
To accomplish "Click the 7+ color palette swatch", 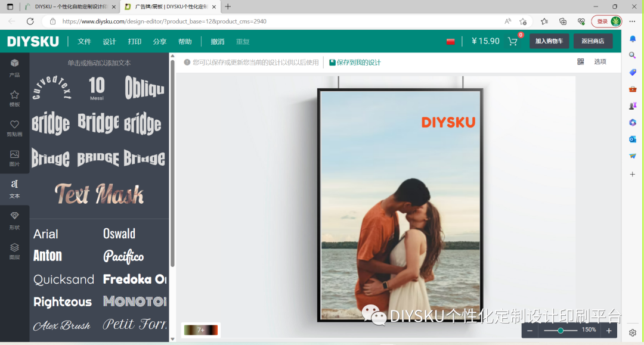I will coord(201,330).
